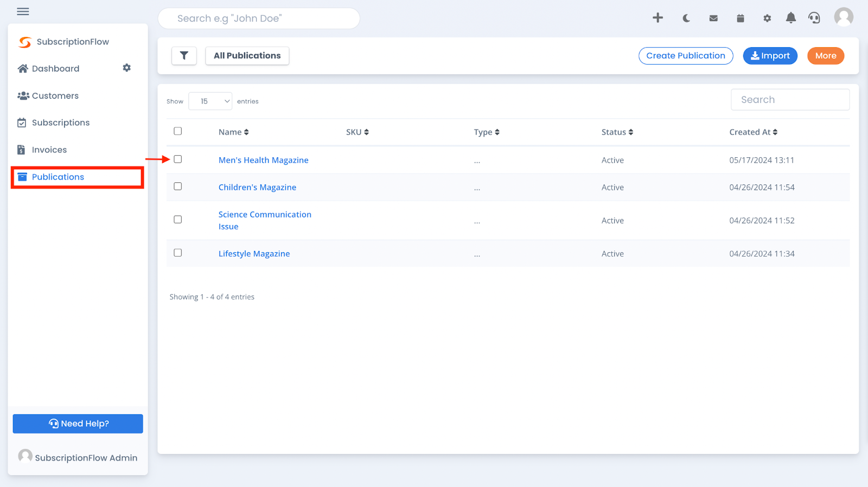
Task: Click Create Publication button
Action: click(x=686, y=55)
